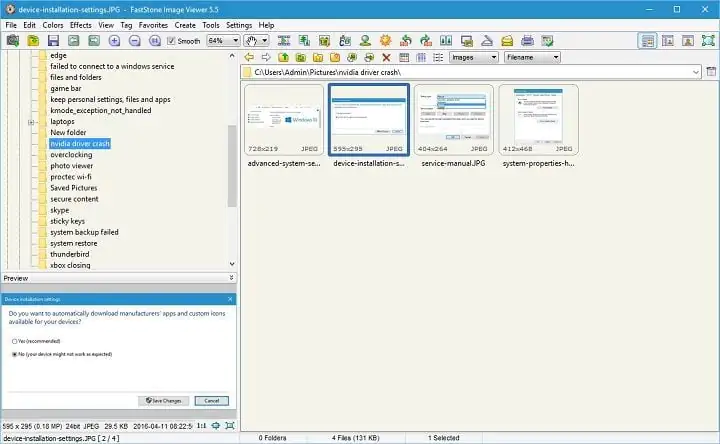This screenshot has width=720, height=444.
Task: Open the 64% zoom level dropdown
Action: coord(236,41)
